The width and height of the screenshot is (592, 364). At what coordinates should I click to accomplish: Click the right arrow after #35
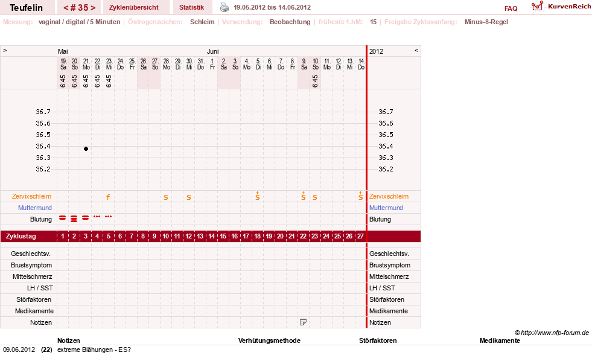pos(93,8)
